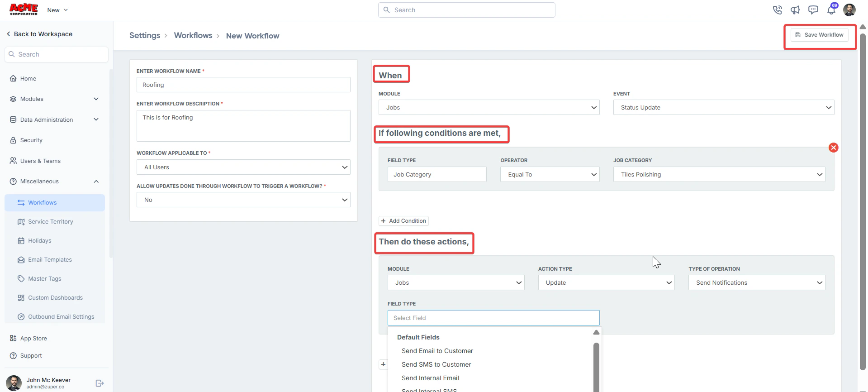This screenshot has width=868, height=392.
Task: Open the megaphone announcements icon
Action: 795,10
